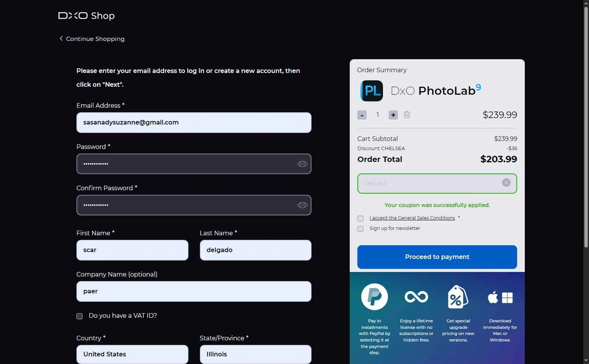Check Sign up for newsletter
Viewport: 589px width, 364px height.
[360, 229]
